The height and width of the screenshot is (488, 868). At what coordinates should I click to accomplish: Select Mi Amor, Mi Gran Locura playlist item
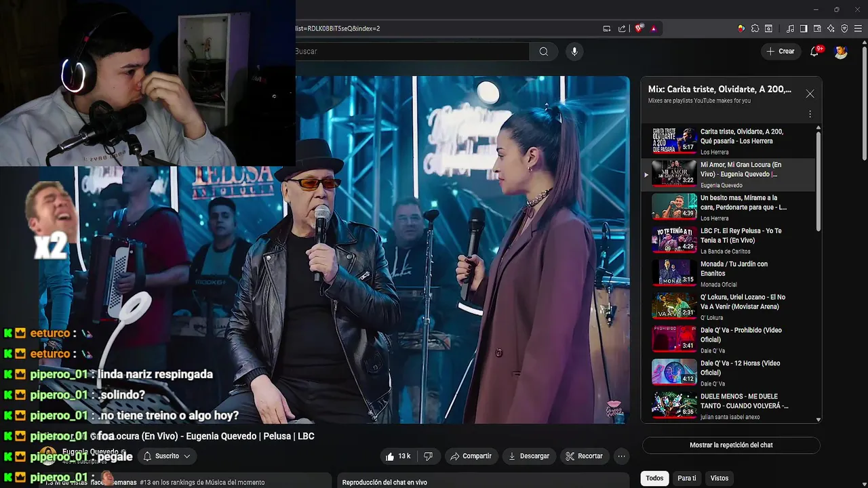point(728,174)
